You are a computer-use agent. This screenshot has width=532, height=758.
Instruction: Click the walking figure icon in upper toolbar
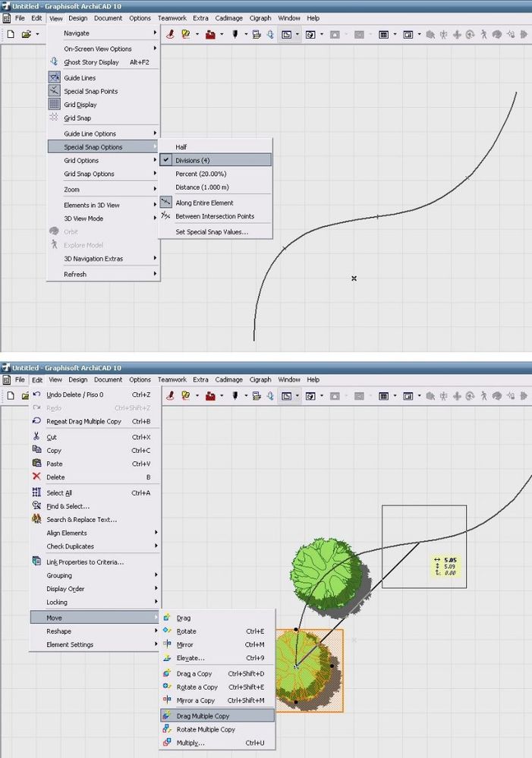[483, 34]
